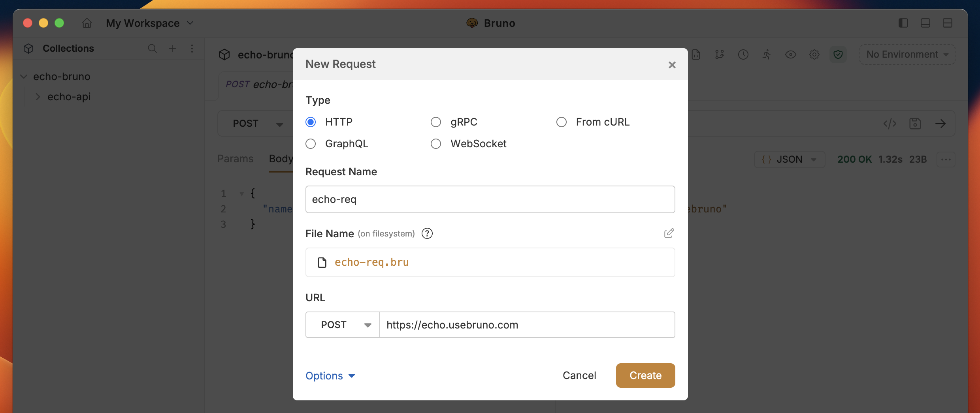
Task: Expand the echo-api folder
Action: pos(38,97)
